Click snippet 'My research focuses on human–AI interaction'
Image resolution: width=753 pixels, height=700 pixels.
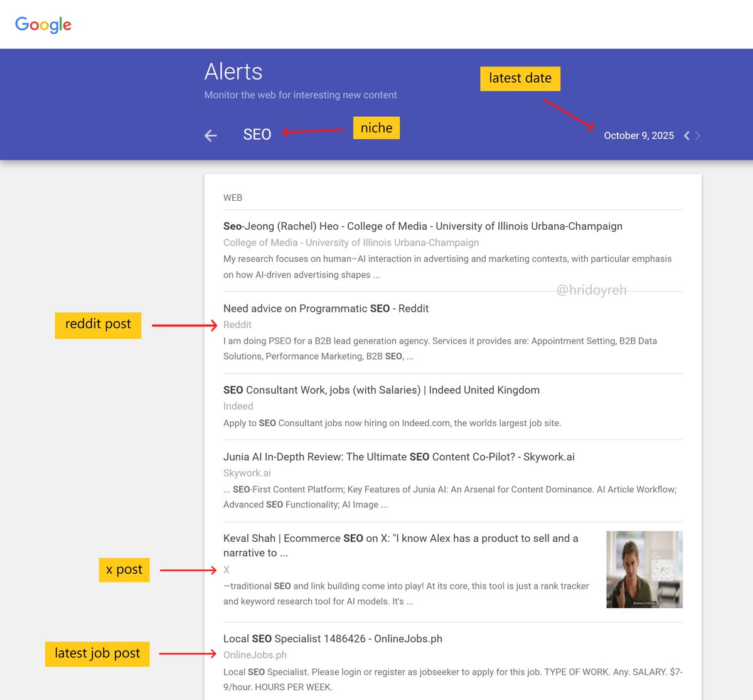pyautogui.click(x=447, y=267)
